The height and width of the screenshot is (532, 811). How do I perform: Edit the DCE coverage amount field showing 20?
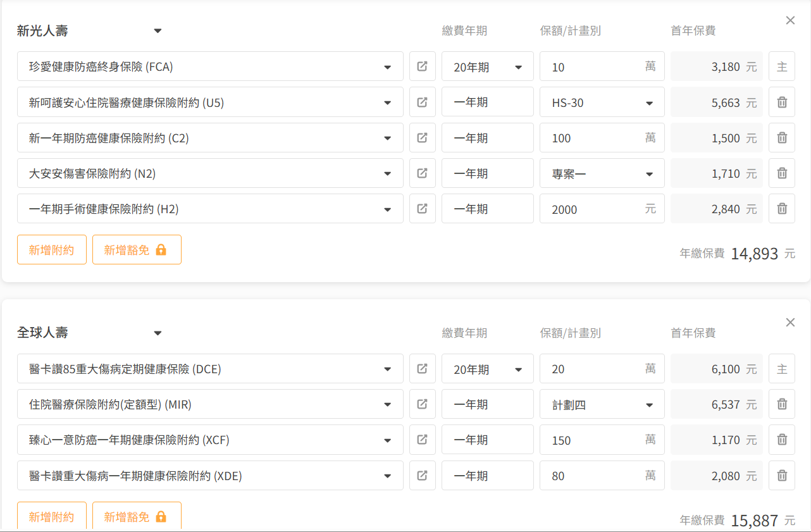pos(602,369)
